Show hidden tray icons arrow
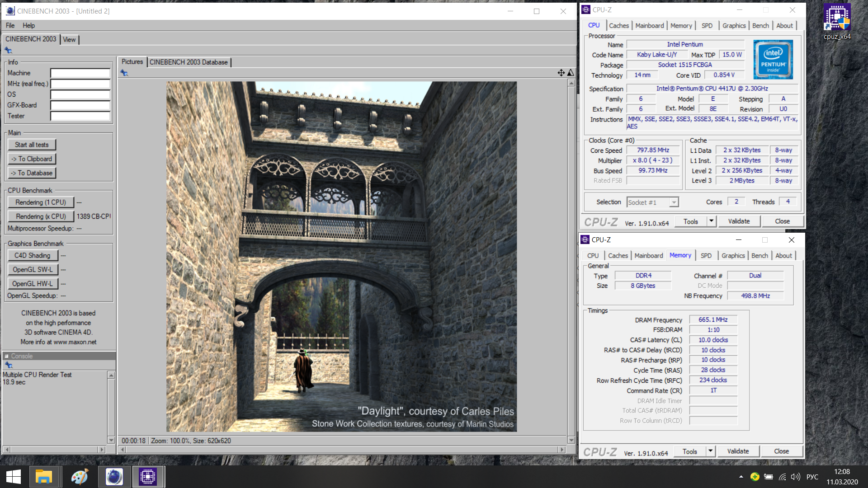The height and width of the screenshot is (488, 868). [741, 477]
